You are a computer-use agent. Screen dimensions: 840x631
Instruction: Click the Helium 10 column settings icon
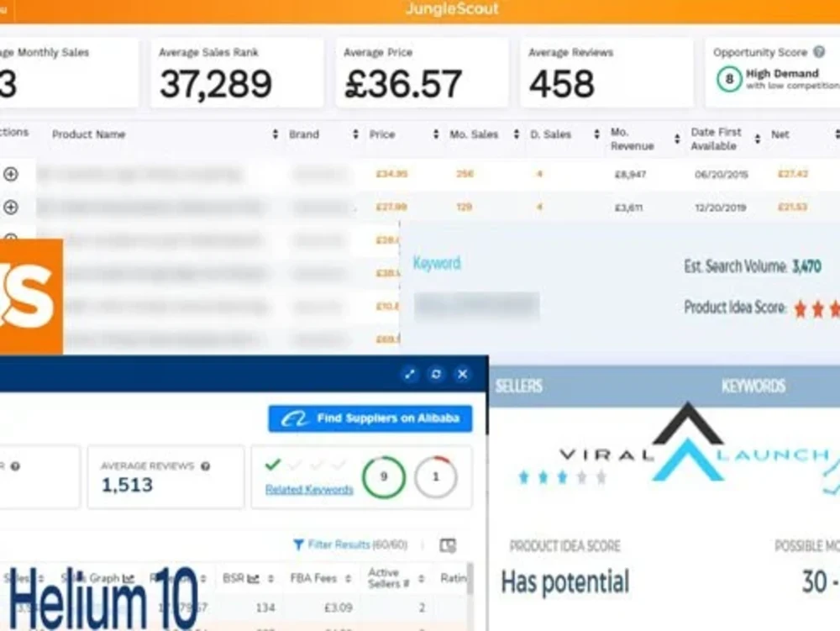(x=448, y=545)
